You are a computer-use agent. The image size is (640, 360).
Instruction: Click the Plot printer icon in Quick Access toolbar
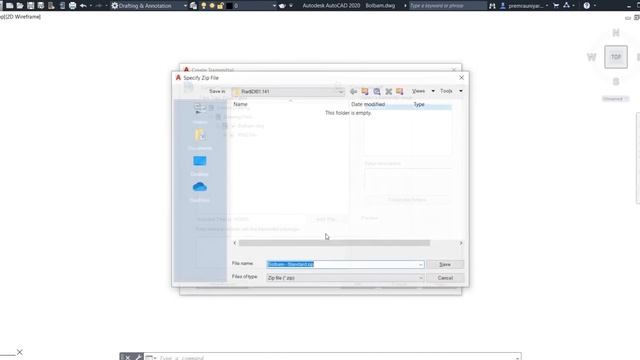coord(72,6)
